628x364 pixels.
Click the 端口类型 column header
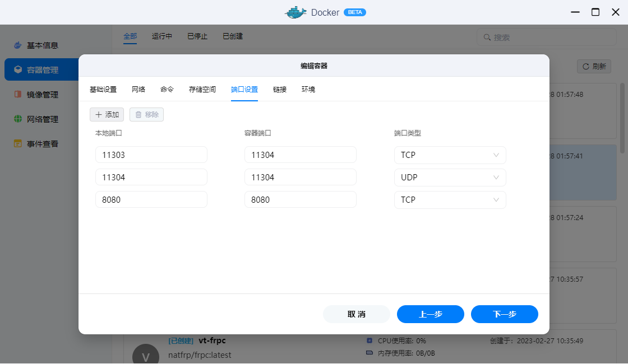coord(408,133)
